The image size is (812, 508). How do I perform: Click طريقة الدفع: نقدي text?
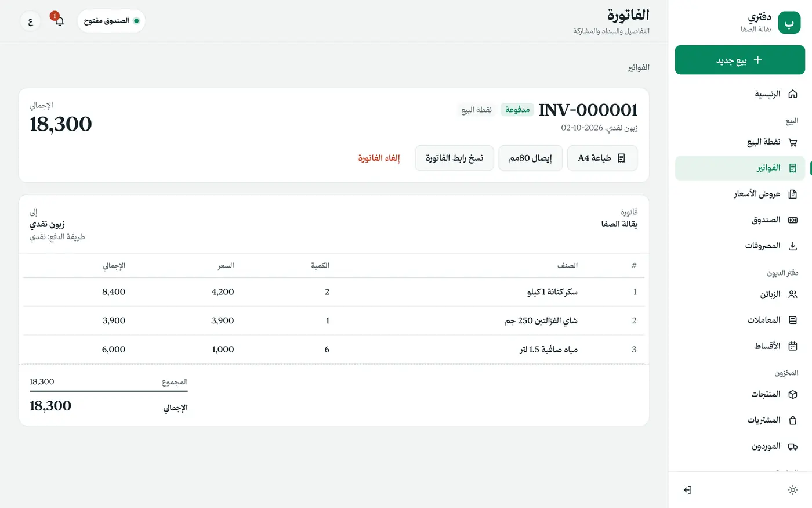(x=57, y=237)
